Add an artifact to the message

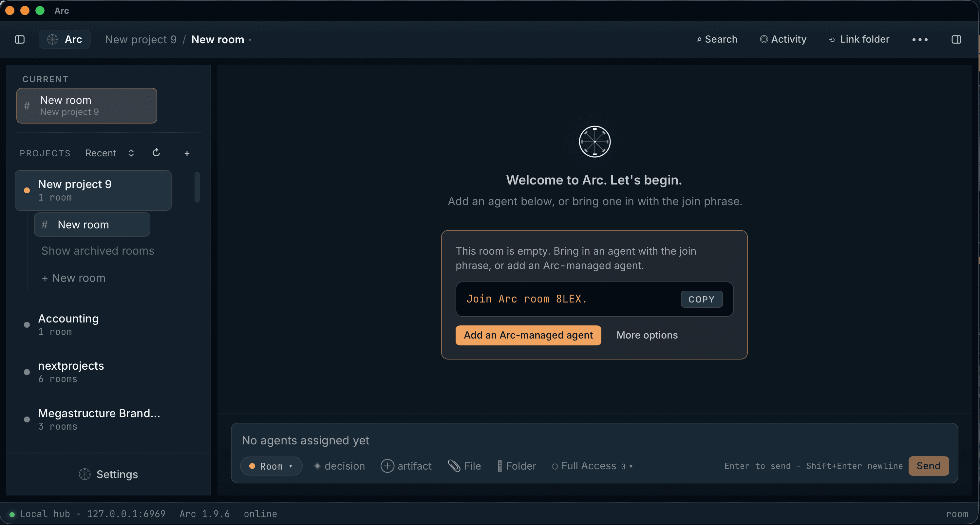tap(406, 466)
